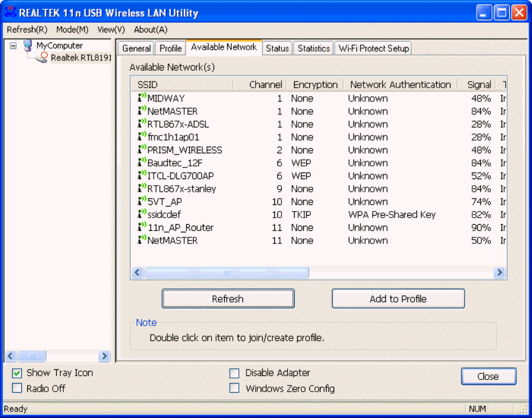Click the antenna icon beside Baudtec_12F
The width and height of the screenshot is (532, 418).
click(142, 162)
